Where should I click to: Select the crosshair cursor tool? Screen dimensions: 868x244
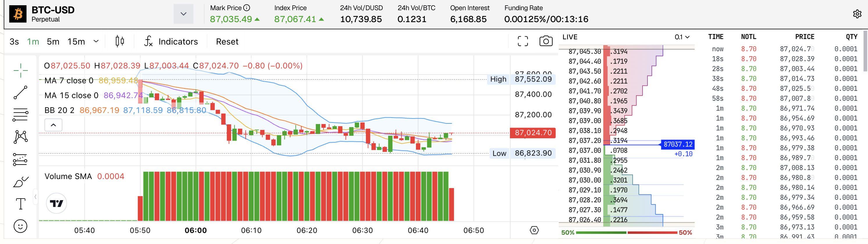pos(21,70)
